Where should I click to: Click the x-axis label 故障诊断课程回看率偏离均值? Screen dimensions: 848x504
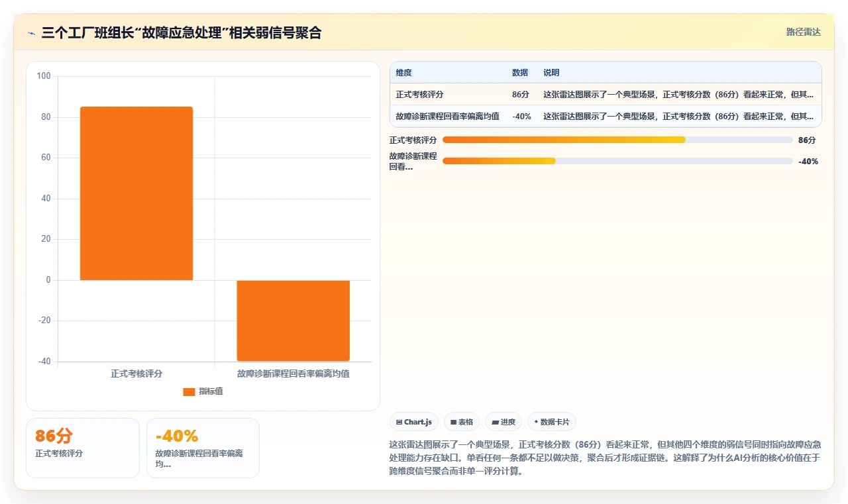coord(293,374)
